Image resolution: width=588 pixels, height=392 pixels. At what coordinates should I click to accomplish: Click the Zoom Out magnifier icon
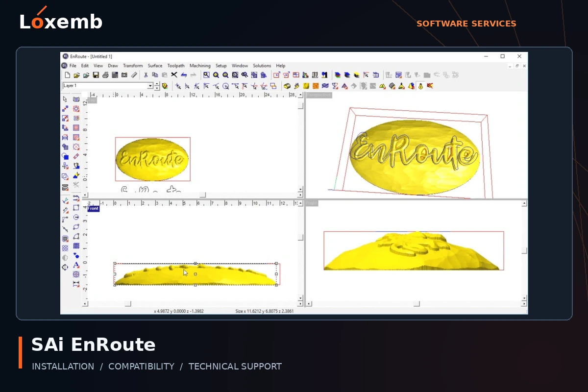point(225,75)
